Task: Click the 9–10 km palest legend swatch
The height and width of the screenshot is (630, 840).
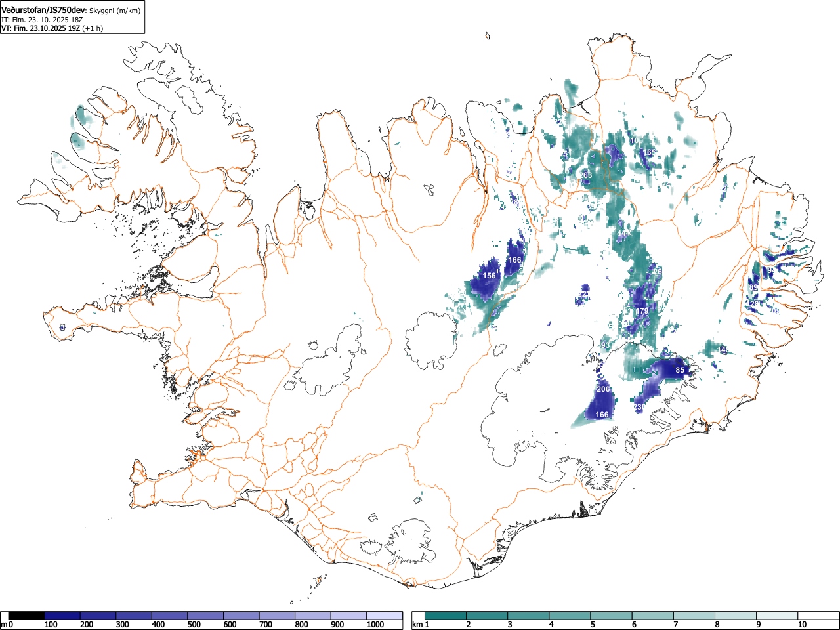Action: (x=776, y=616)
